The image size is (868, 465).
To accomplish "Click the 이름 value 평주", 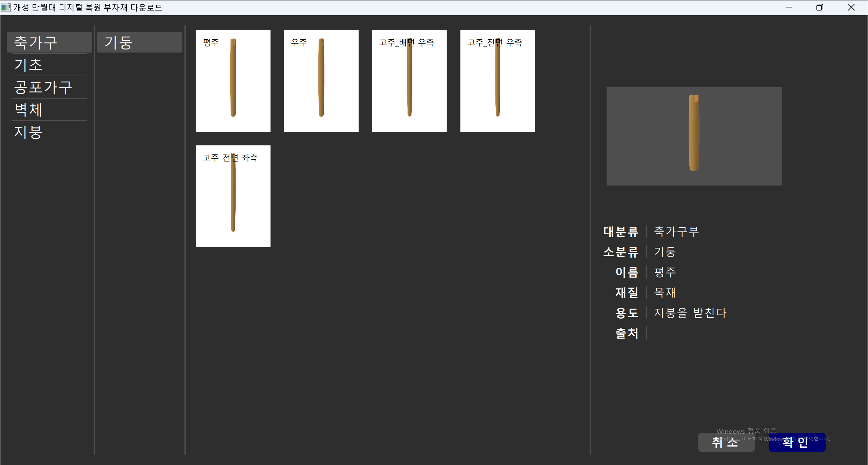I will [x=665, y=272].
